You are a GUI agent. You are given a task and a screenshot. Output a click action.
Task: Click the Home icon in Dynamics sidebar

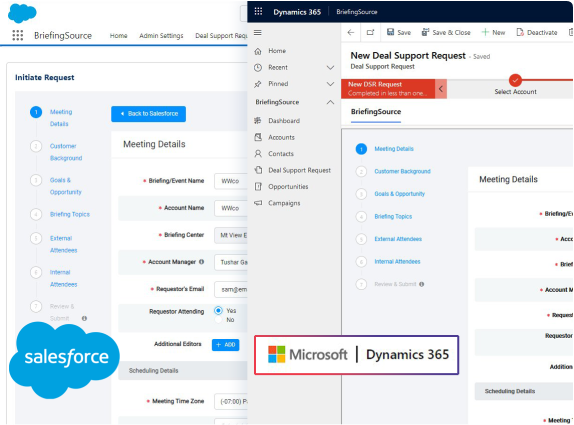pyautogui.click(x=258, y=51)
